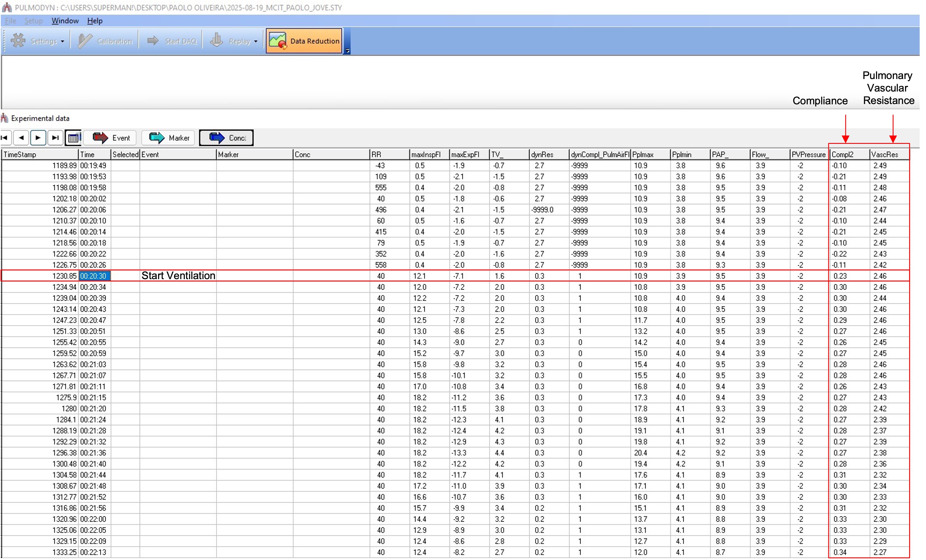Screen dimensions: 926x560
Task: Click the Compl2 column header
Action: 849,154
